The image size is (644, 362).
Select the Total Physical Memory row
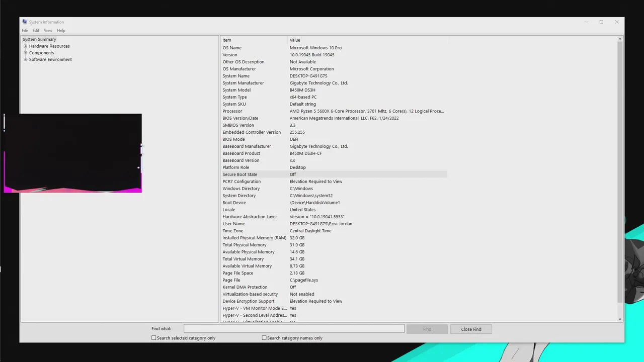point(334,245)
